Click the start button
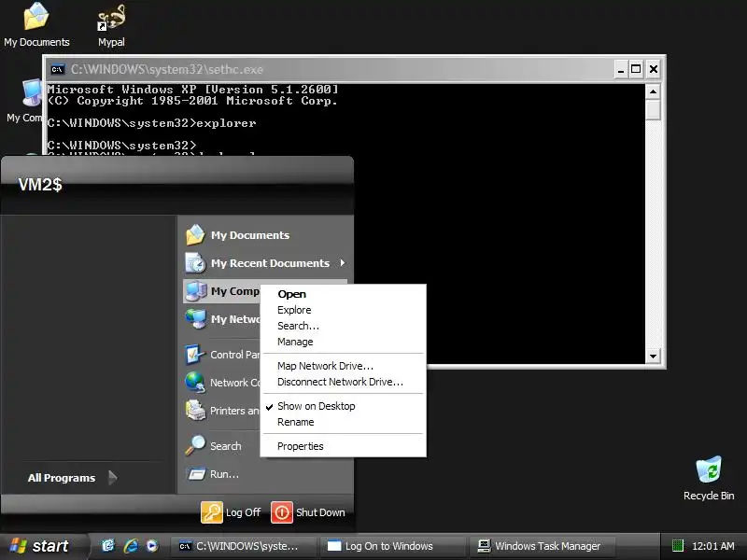 click(x=43, y=546)
